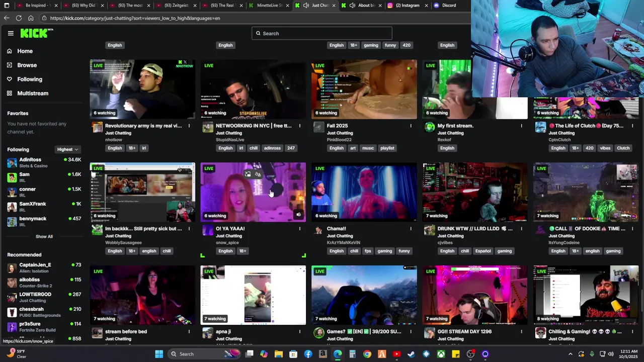Open the Chama!! stream thumbnail
The width and height of the screenshot is (644, 362).
pyautogui.click(x=364, y=192)
